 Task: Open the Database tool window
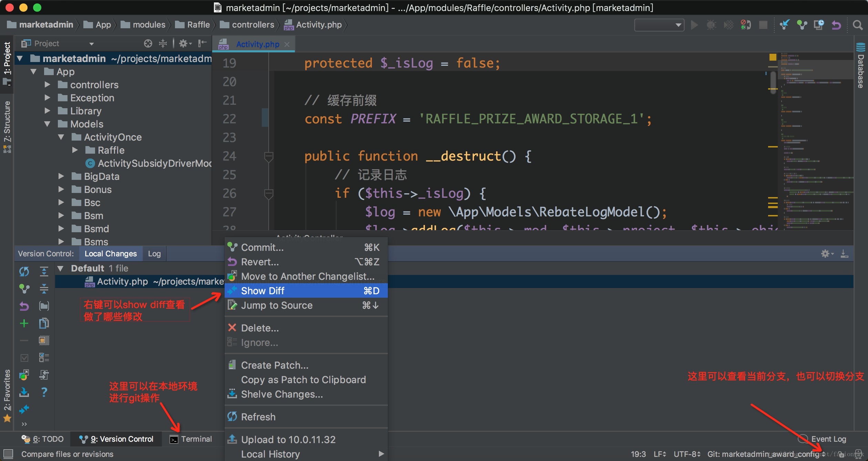tap(861, 66)
